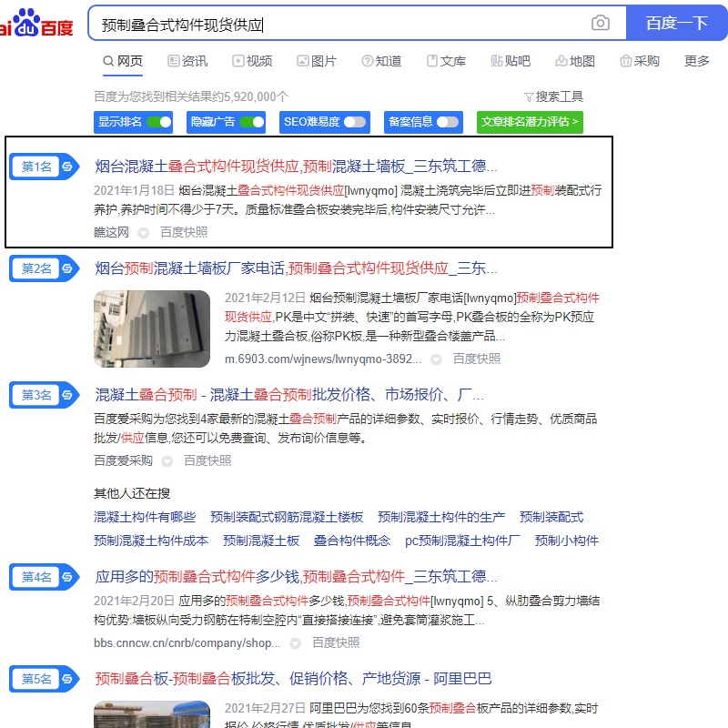Open 文章排名潜力评估 green button
The width and height of the screenshot is (728, 728).
click(530, 122)
